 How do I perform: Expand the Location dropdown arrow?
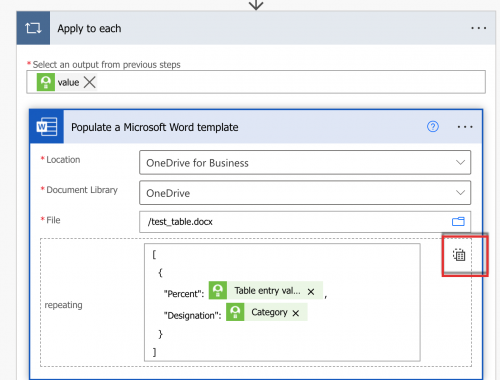(460, 163)
